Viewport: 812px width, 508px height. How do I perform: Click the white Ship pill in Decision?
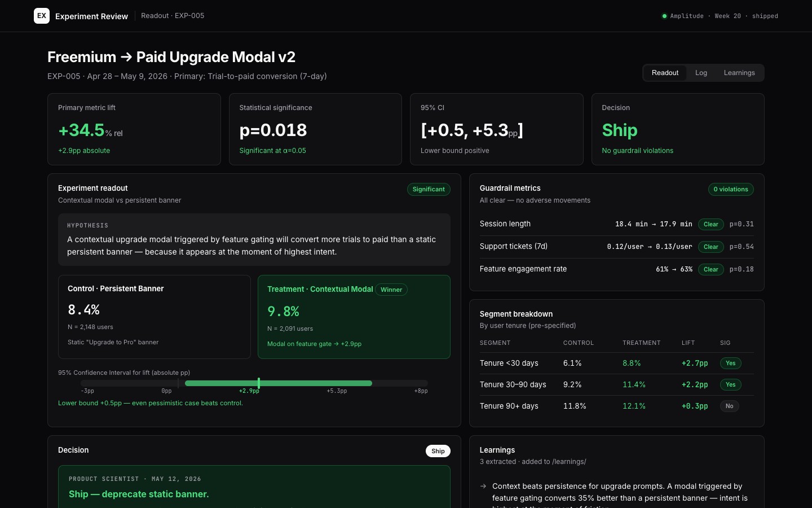tap(438, 451)
